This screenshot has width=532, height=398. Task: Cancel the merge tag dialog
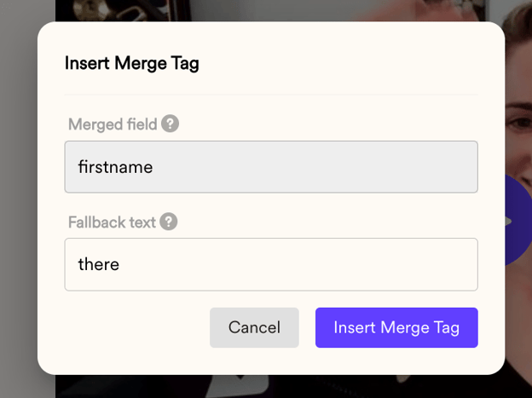point(254,327)
